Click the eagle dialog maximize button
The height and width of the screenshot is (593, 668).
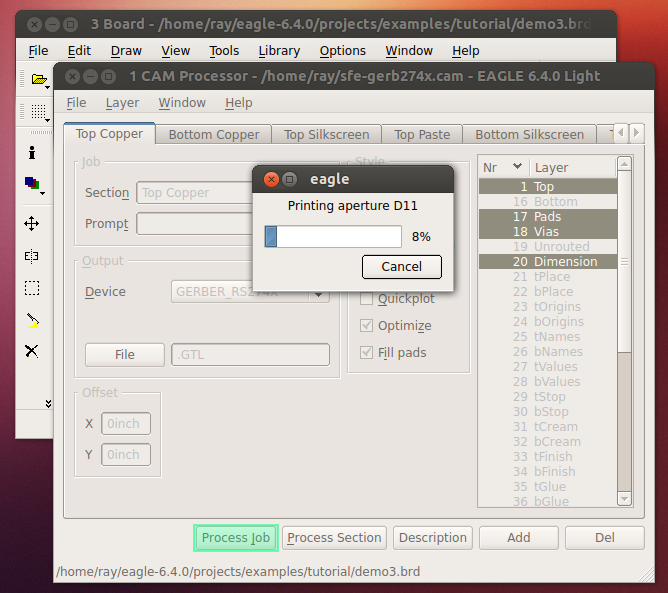click(290, 179)
